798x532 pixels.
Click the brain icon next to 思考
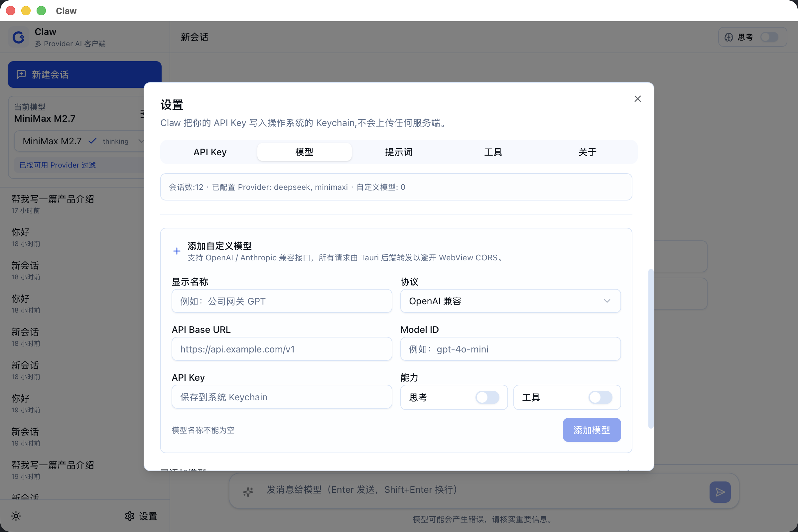(x=729, y=37)
